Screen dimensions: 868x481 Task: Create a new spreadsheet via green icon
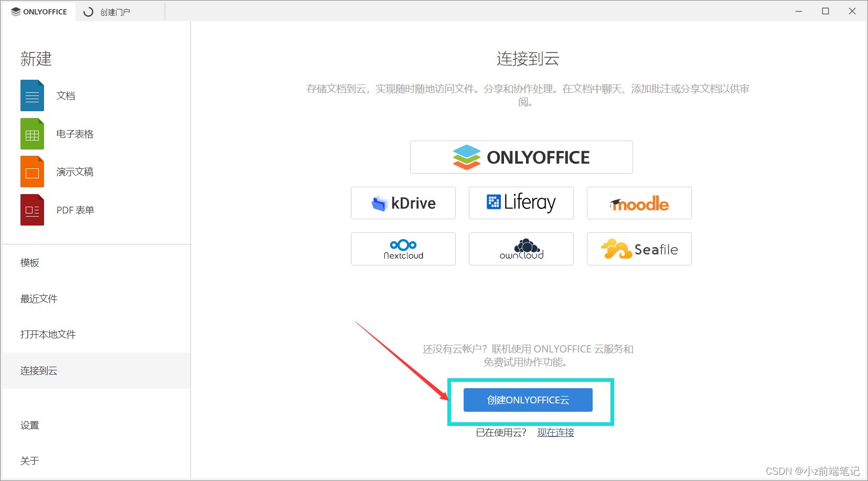pyautogui.click(x=32, y=134)
